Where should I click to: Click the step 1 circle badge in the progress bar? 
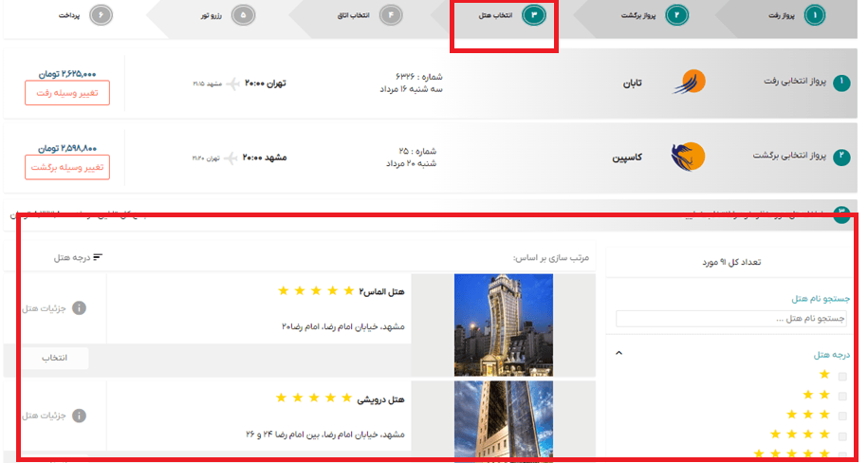click(x=815, y=15)
